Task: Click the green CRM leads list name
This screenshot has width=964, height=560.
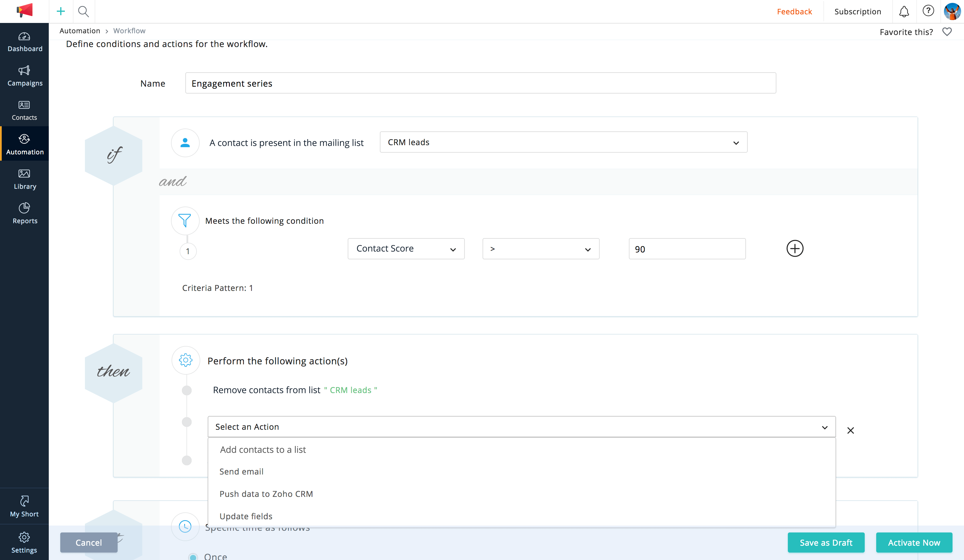Action: coord(350,390)
